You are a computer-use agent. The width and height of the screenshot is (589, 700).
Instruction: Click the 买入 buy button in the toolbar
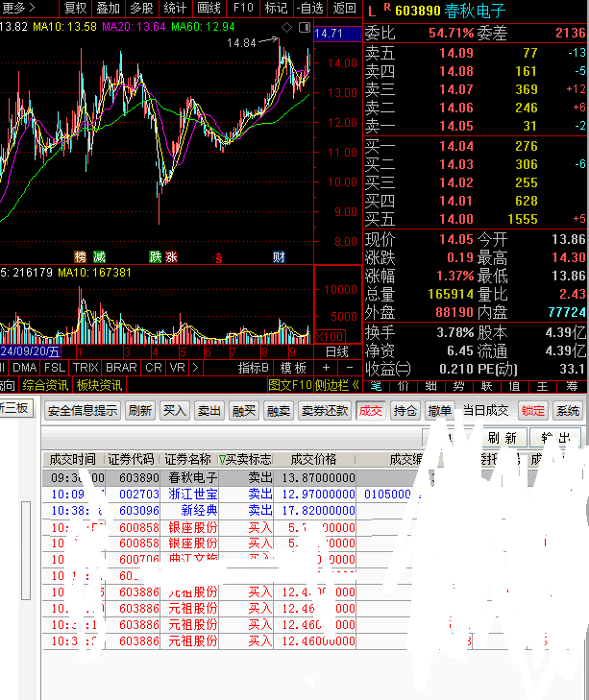174,410
